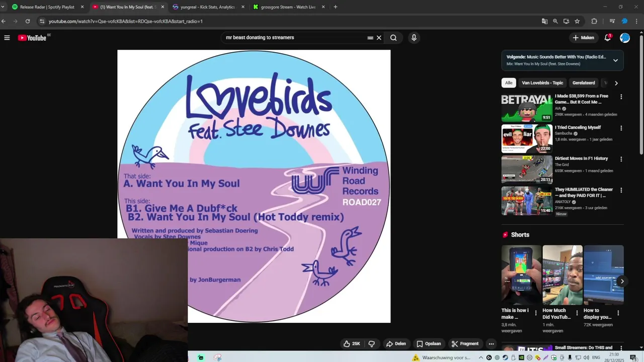The height and width of the screenshot is (362, 644).
Task: Open options for 'How Much Did YouTub...' Short
Action: point(577,313)
